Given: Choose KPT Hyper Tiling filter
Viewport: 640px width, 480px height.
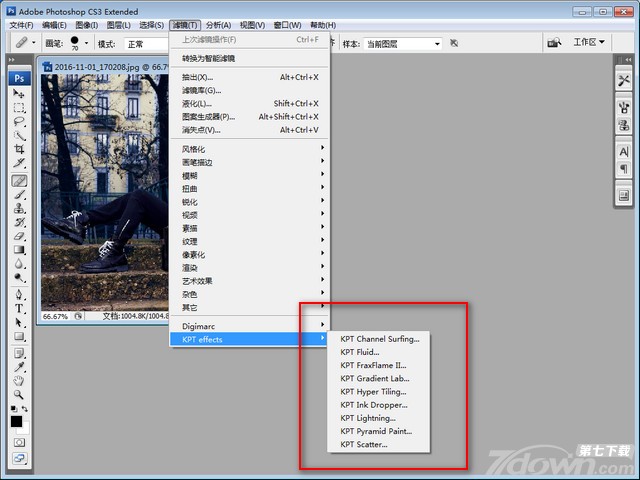Looking at the screenshot, I should [379, 391].
